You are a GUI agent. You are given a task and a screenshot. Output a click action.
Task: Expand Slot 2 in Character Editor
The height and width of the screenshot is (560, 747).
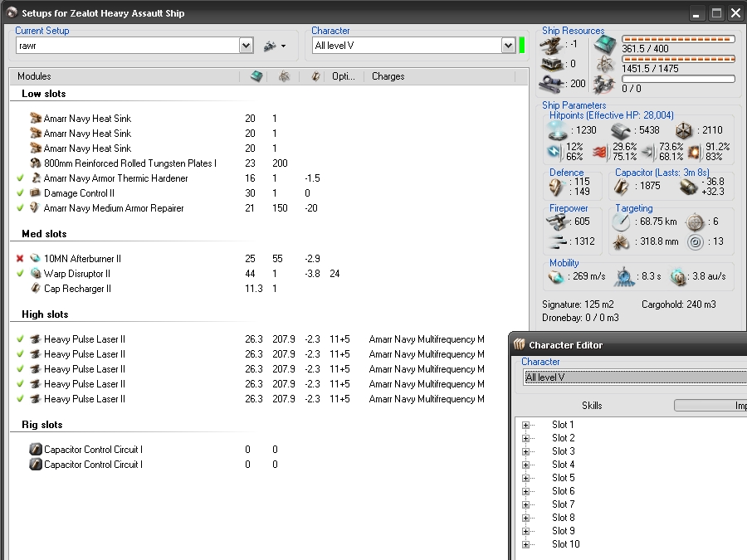tap(525, 438)
